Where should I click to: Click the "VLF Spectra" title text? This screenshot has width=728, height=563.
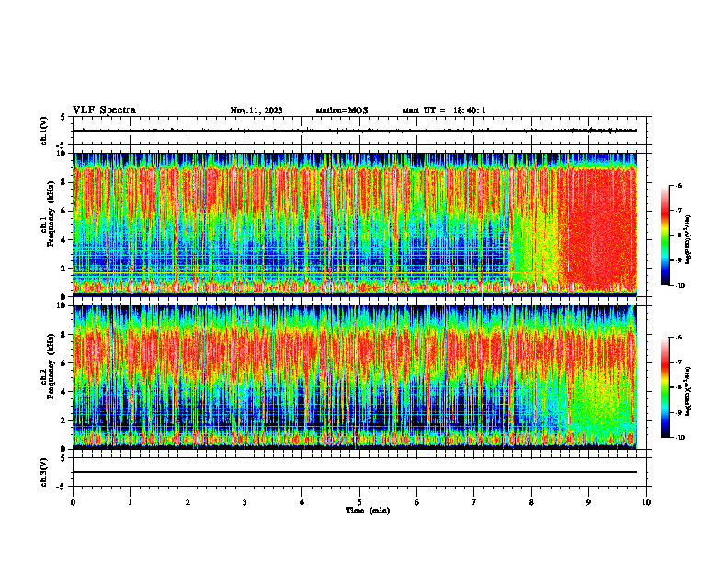(104, 110)
